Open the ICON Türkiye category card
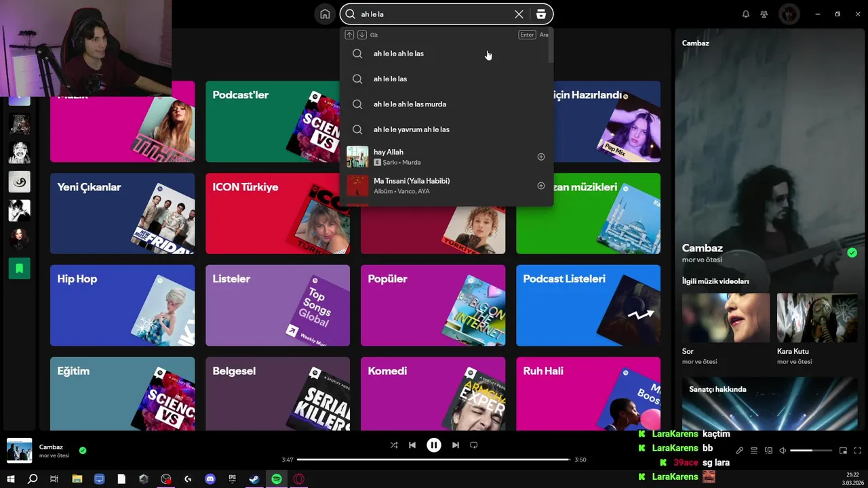868x488 pixels. (x=277, y=213)
